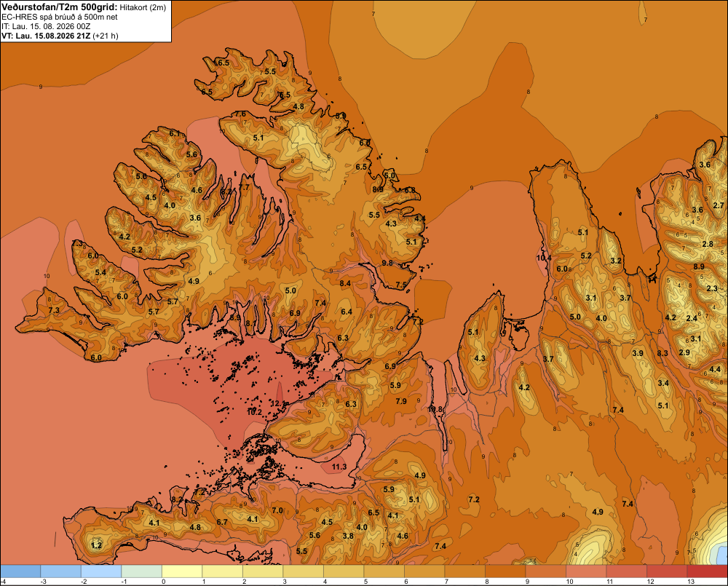Select the 3 to 4 legend color swatch
Image resolution: width=728 pixels, height=586 pixels.
[303, 571]
